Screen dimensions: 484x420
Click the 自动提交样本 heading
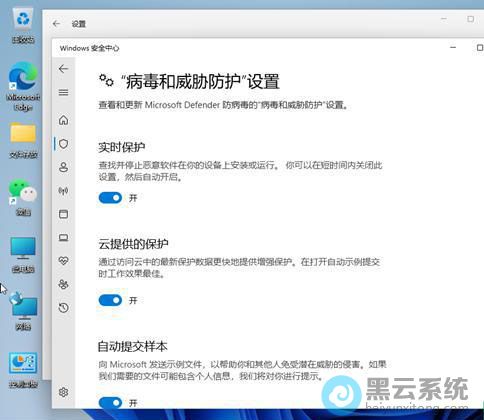click(x=132, y=347)
